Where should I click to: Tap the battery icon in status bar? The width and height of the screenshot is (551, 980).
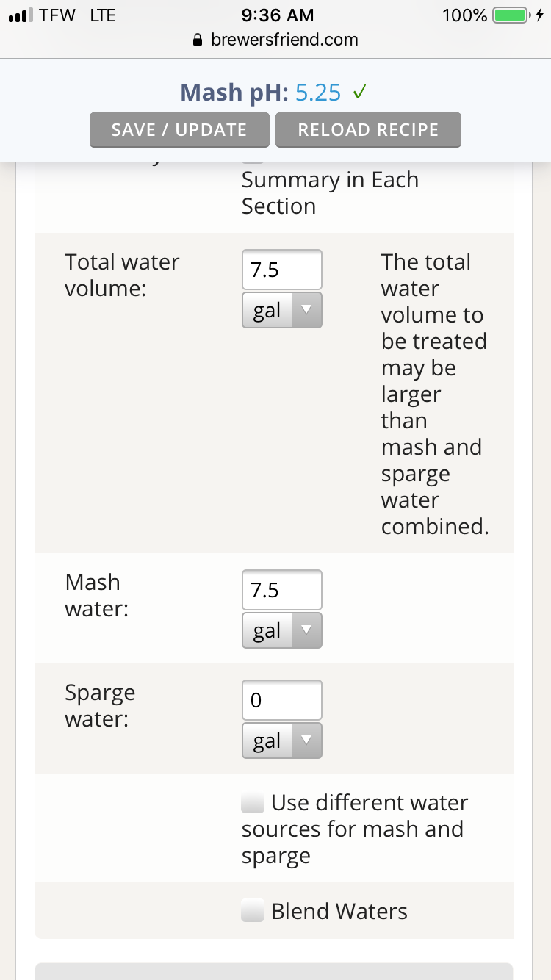[511, 15]
